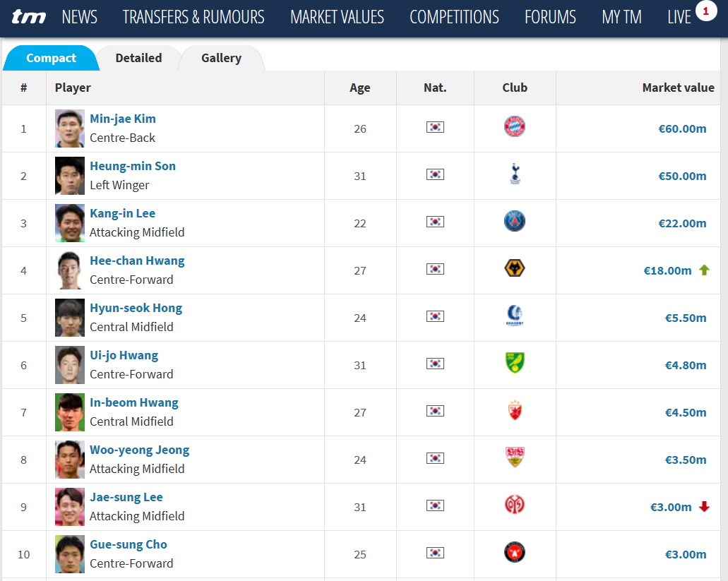This screenshot has width=728, height=581.
Task: Open the Paris Saint-Germain club crest
Action: pos(515,222)
